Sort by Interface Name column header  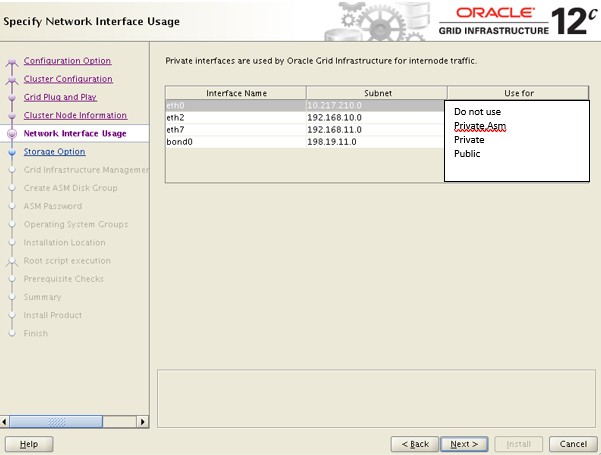pos(236,93)
